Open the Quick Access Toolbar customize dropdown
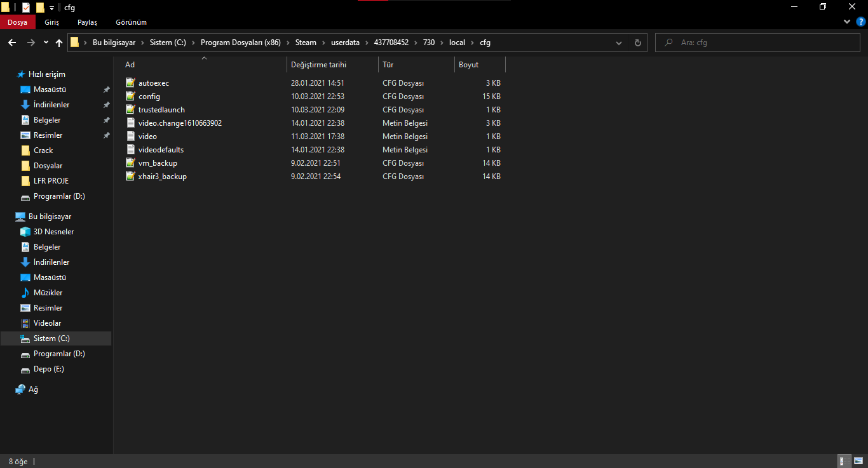868x468 pixels. coord(51,8)
